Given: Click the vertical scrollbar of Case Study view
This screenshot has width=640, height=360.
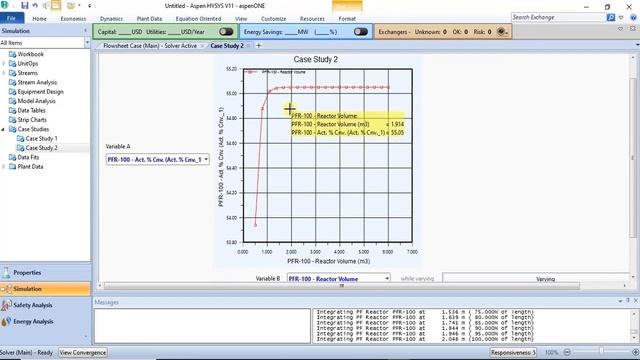Looking at the screenshot, I should pos(633,157).
